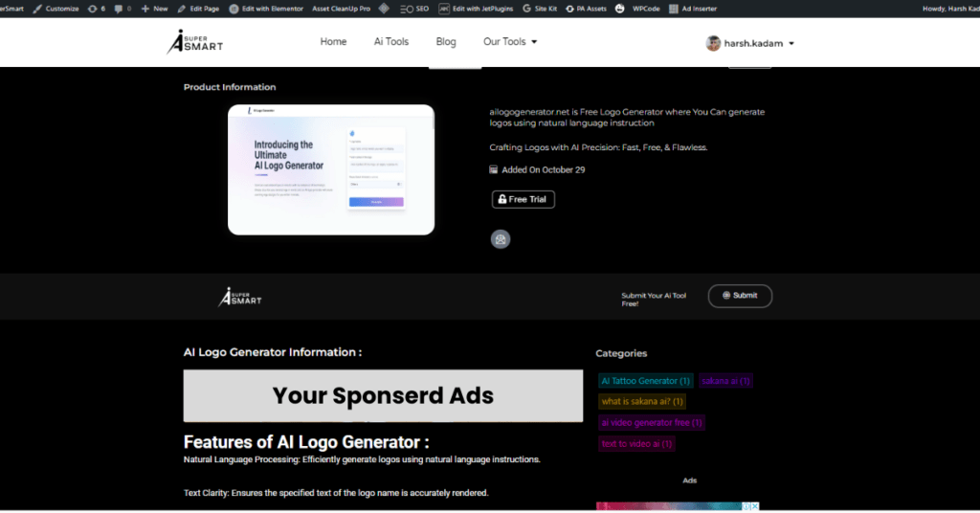Select the ai video generator free category
The height and width of the screenshot is (513, 980).
pos(651,422)
